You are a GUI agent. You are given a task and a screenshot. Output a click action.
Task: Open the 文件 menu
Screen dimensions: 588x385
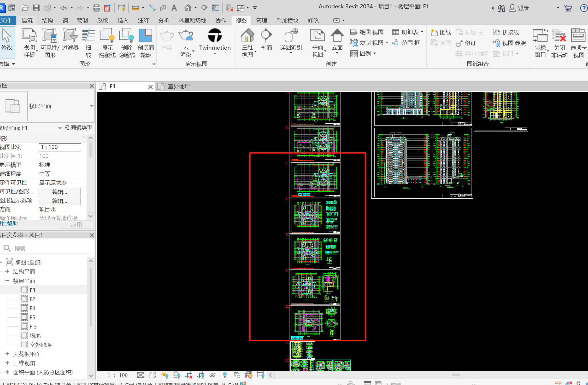(7, 20)
